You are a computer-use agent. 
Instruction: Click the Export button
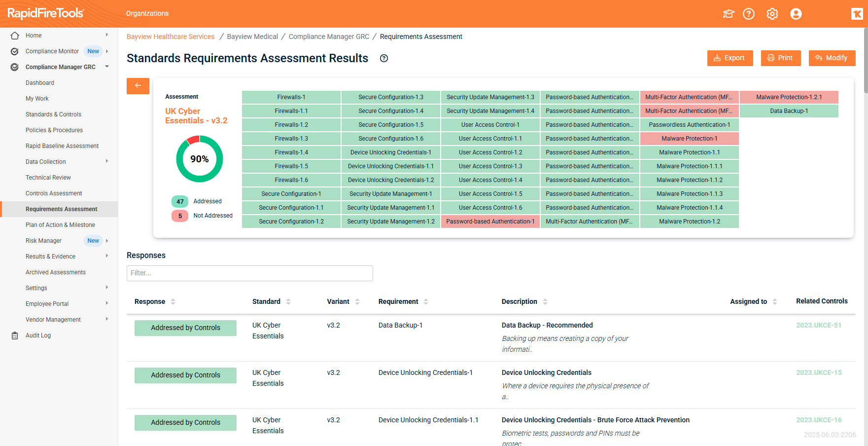click(x=730, y=58)
